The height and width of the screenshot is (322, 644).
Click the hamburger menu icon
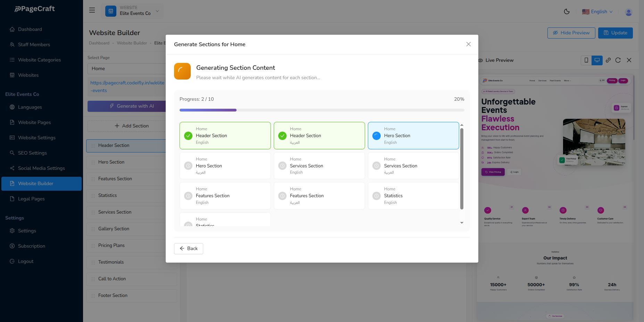(x=92, y=10)
